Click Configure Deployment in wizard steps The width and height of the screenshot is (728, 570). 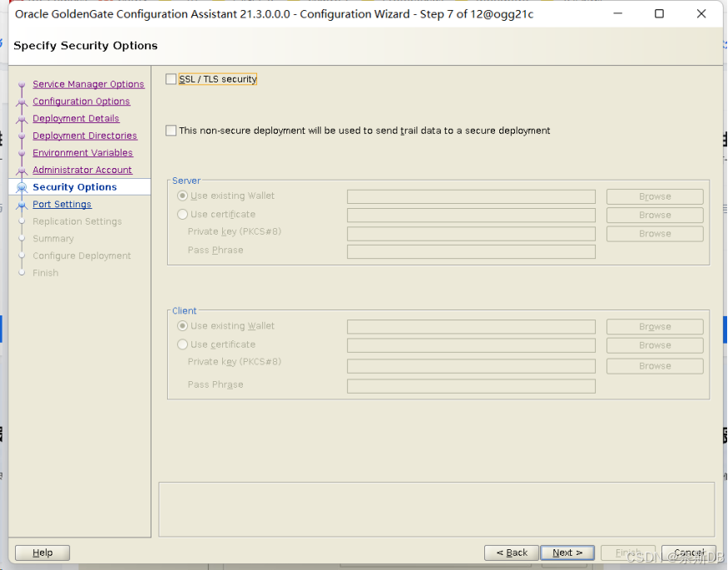click(82, 255)
